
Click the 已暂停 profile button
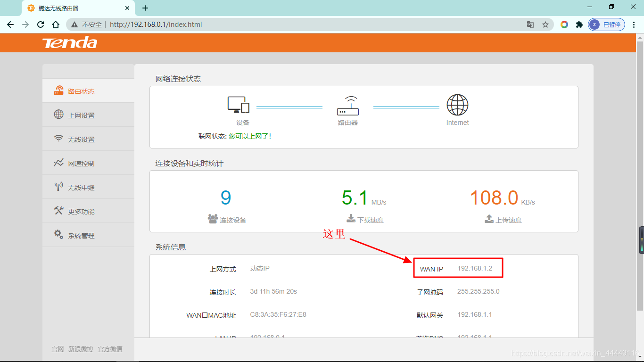click(x=607, y=25)
